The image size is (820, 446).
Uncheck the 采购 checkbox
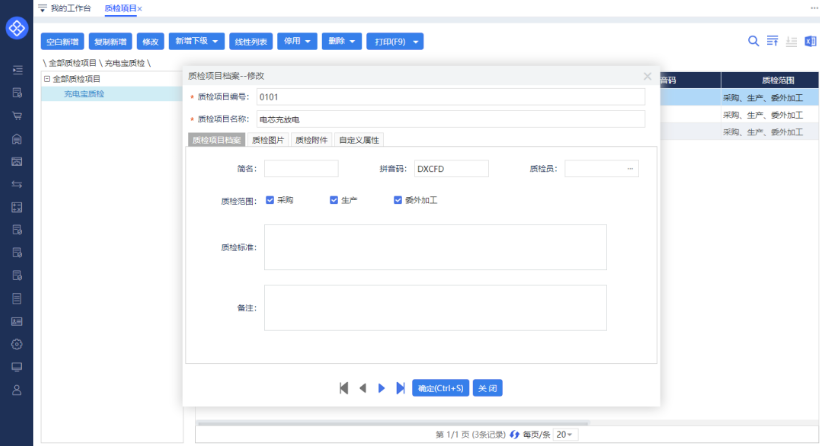(x=270, y=200)
